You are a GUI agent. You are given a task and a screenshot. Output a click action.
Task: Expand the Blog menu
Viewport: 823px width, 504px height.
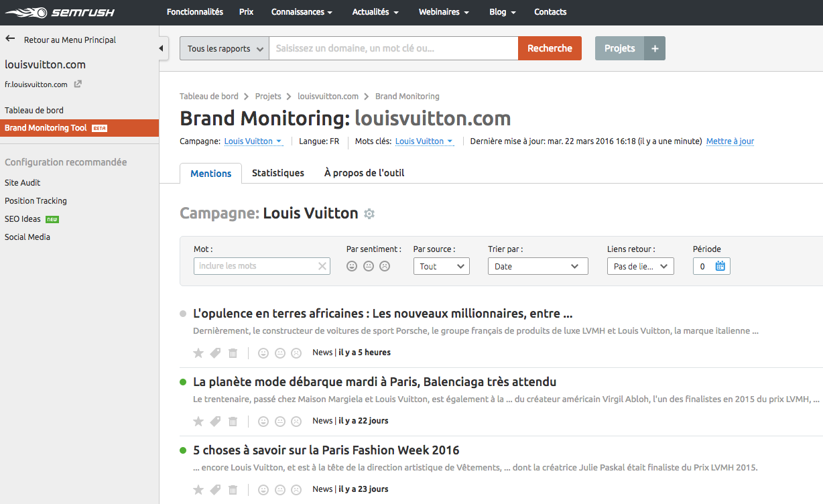point(503,12)
